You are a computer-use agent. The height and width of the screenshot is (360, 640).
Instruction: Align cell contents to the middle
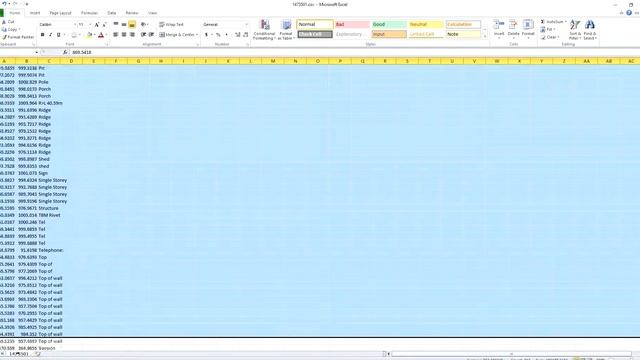click(x=124, y=25)
